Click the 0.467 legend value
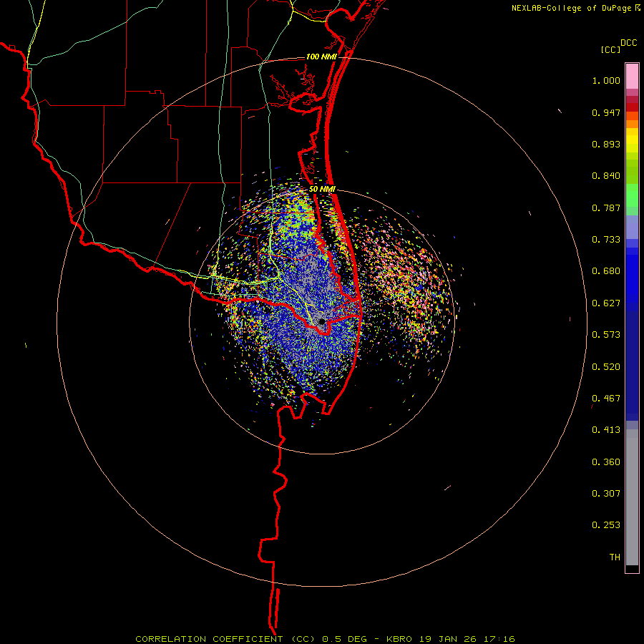Screen dimensions: 644x644 [x=606, y=399]
